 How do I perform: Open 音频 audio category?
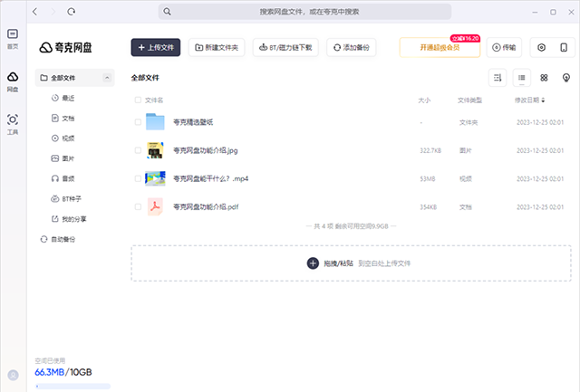coord(63,178)
